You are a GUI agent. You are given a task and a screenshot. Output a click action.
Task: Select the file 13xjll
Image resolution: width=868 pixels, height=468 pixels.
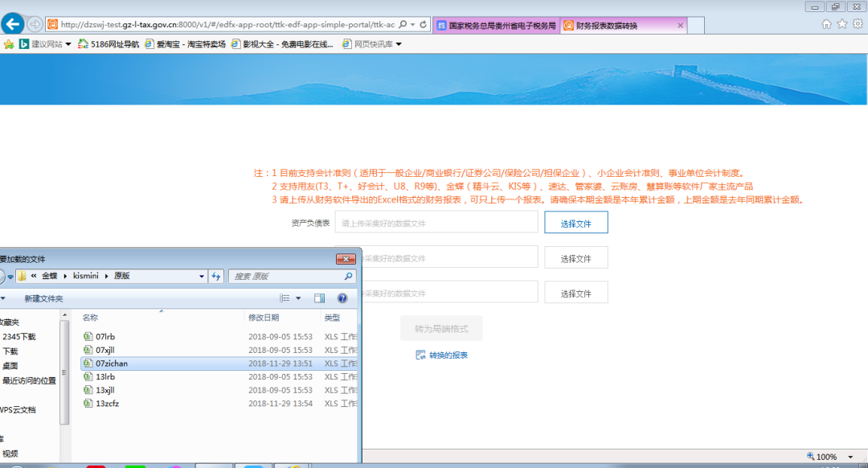(x=105, y=390)
